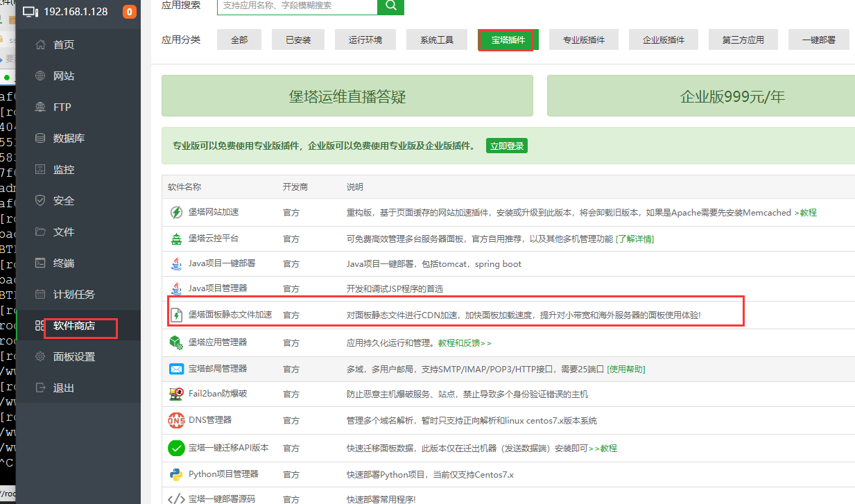Viewport: 855px width, 504px height.
Task: Click the Java项目管理器 icon
Action: click(x=176, y=288)
